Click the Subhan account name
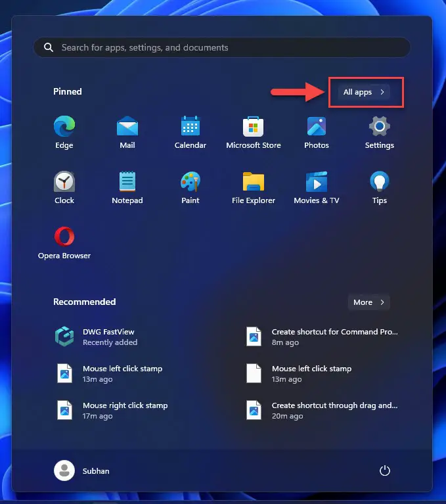This screenshot has width=446, height=504. coord(96,471)
